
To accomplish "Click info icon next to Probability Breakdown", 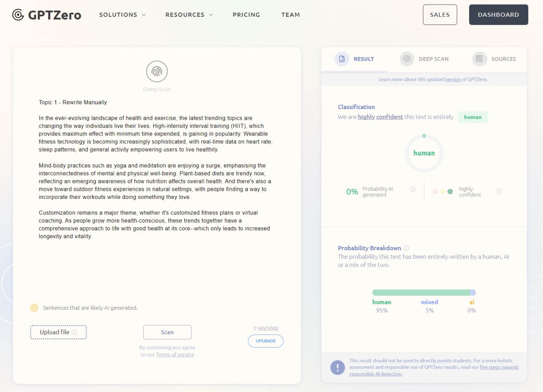I will 406,248.
